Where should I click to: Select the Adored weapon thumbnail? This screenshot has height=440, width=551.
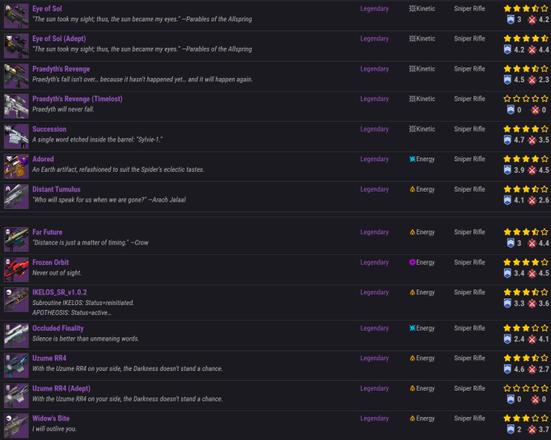point(16,166)
